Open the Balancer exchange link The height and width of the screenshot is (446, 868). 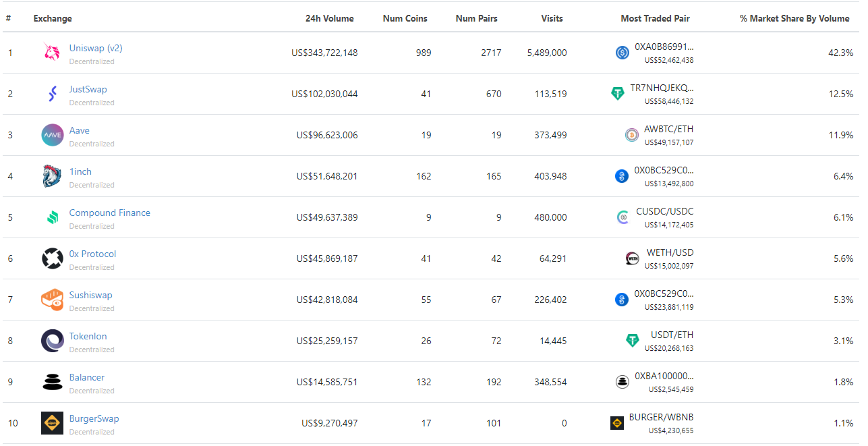pyautogui.click(x=87, y=377)
